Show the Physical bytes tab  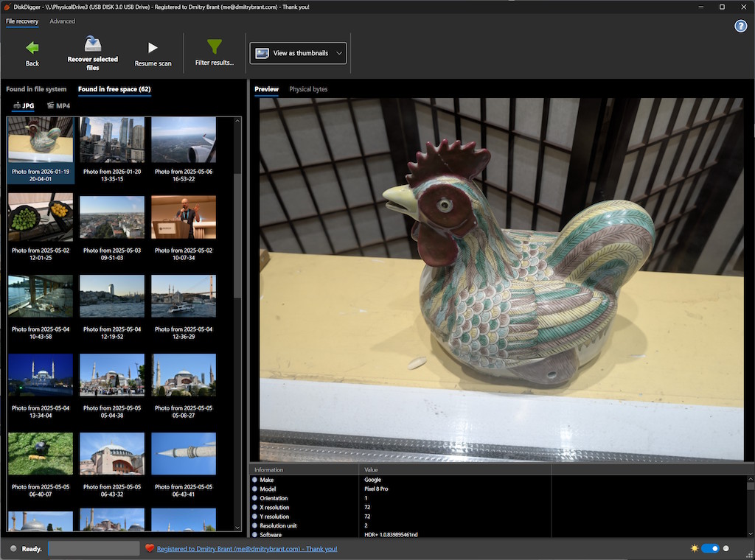click(x=308, y=89)
